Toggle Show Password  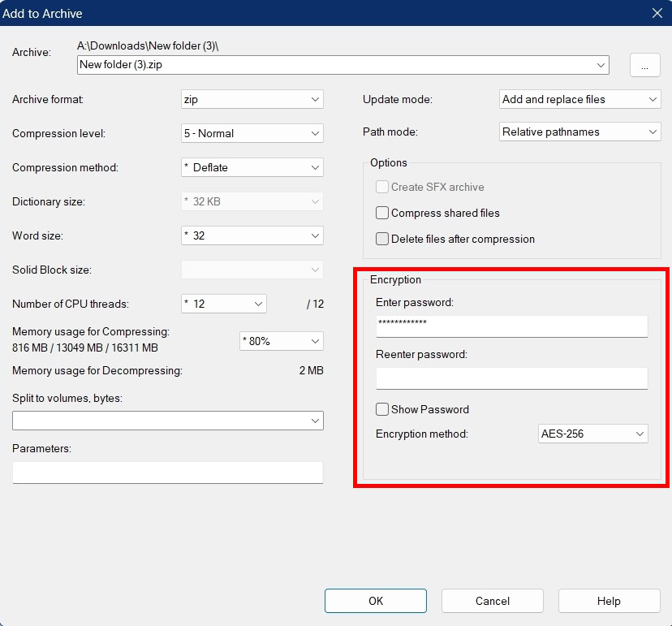click(381, 409)
